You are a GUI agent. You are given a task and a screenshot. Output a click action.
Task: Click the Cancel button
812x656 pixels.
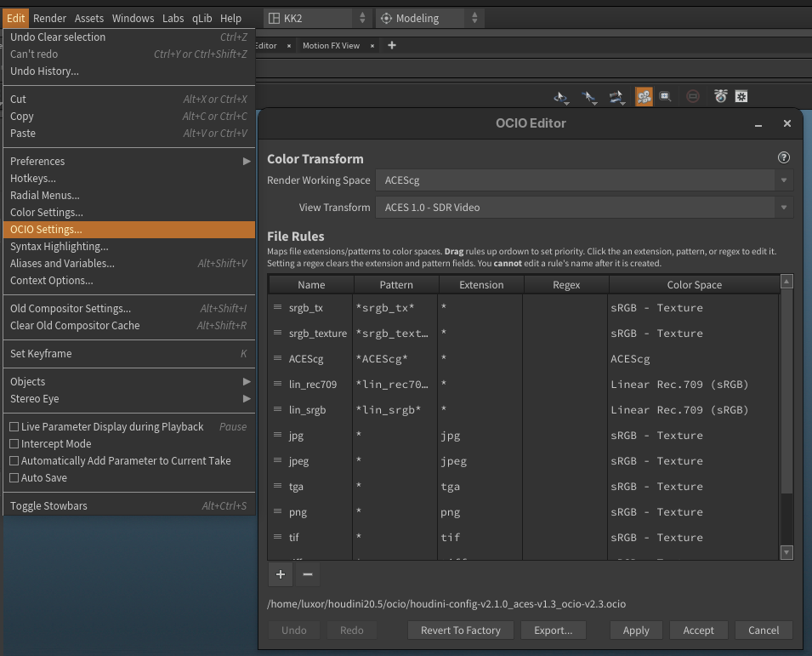coord(764,630)
